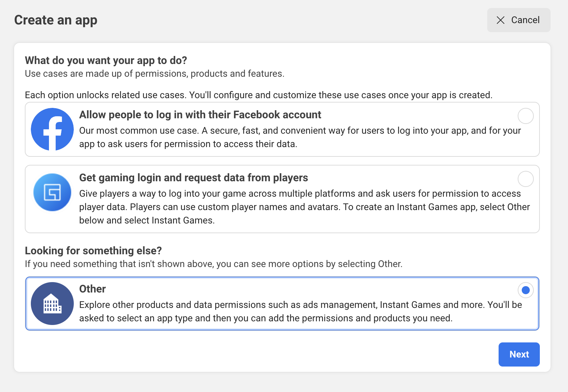Click the 'Create an app' page title

[x=56, y=20]
